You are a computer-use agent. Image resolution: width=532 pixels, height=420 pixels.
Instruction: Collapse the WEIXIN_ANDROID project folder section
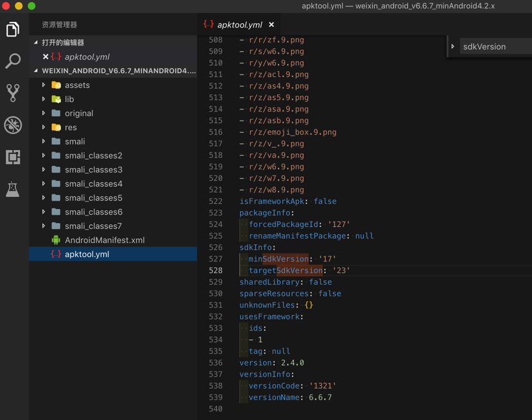pyautogui.click(x=36, y=71)
